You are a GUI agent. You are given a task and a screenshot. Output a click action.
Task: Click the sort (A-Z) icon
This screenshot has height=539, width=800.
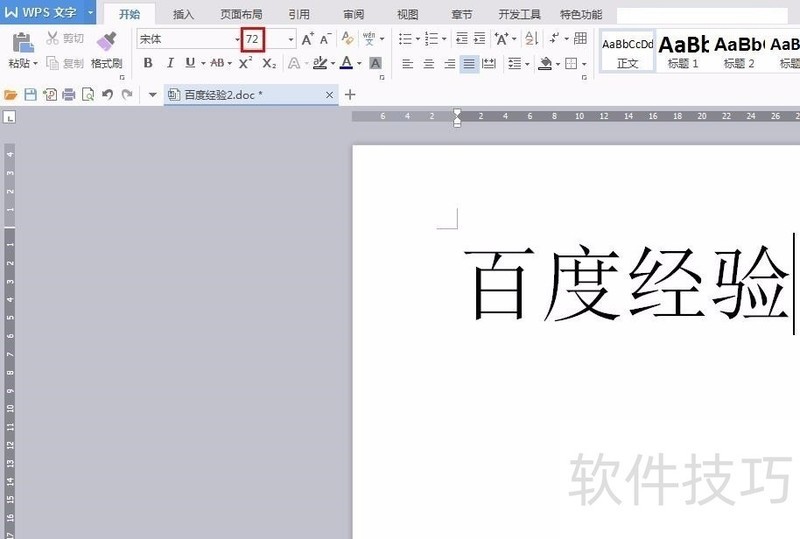530,39
